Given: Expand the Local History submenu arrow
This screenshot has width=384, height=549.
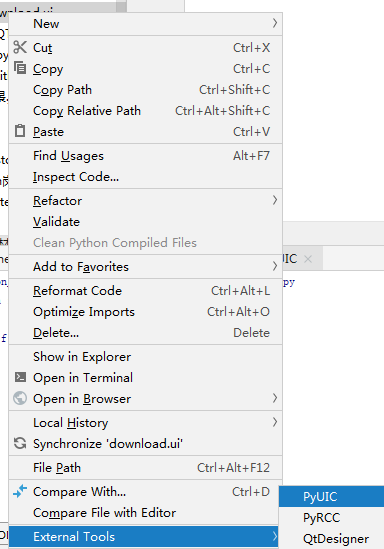Looking at the screenshot, I should 275,422.
